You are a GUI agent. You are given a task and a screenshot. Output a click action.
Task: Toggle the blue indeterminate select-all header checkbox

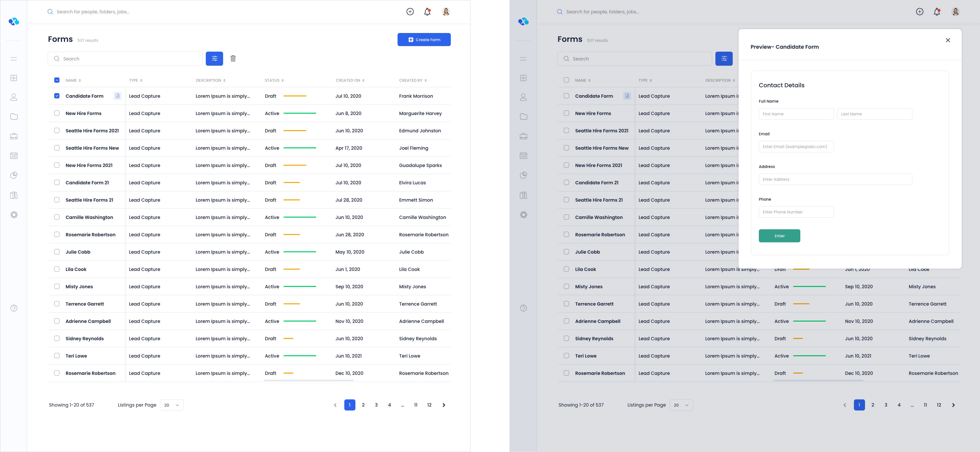[57, 80]
